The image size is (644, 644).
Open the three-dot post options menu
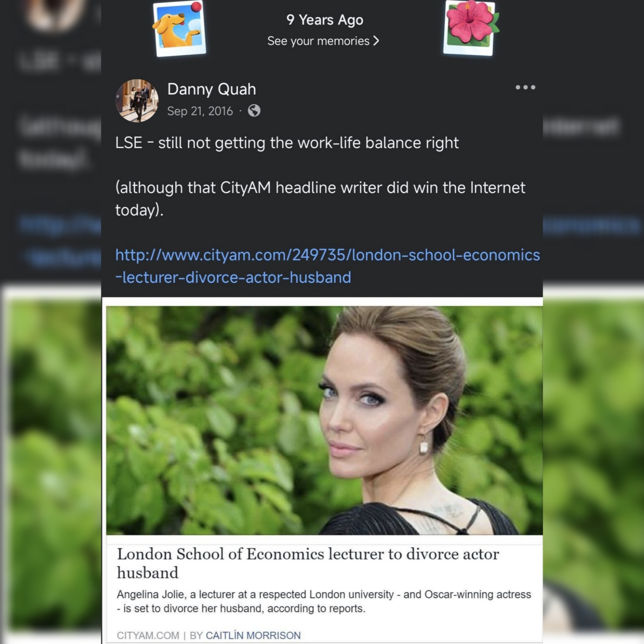(525, 87)
